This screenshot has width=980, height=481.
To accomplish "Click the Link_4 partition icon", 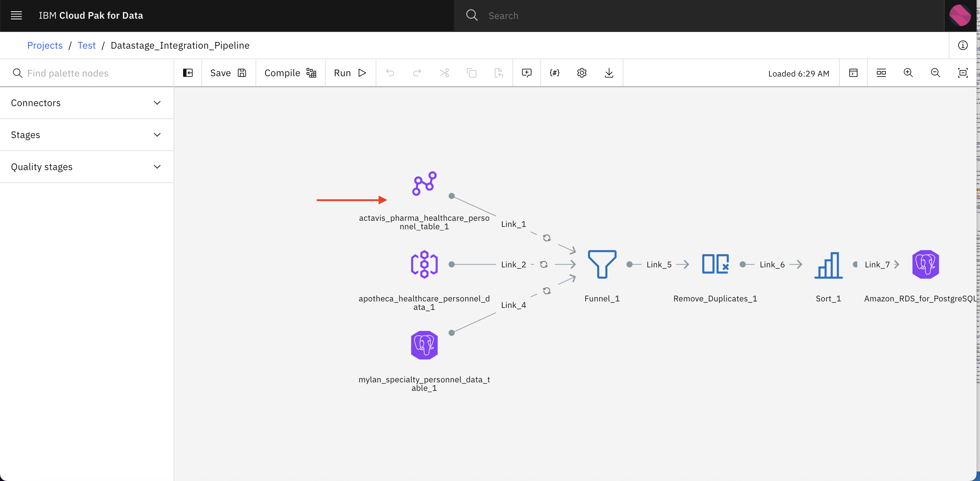I will point(547,291).
